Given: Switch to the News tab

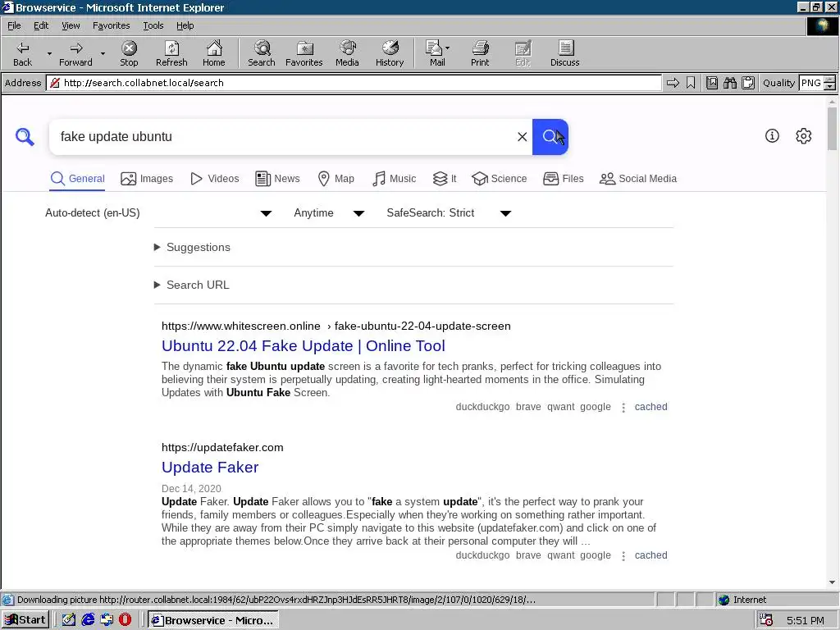Looking at the screenshot, I should pyautogui.click(x=277, y=178).
